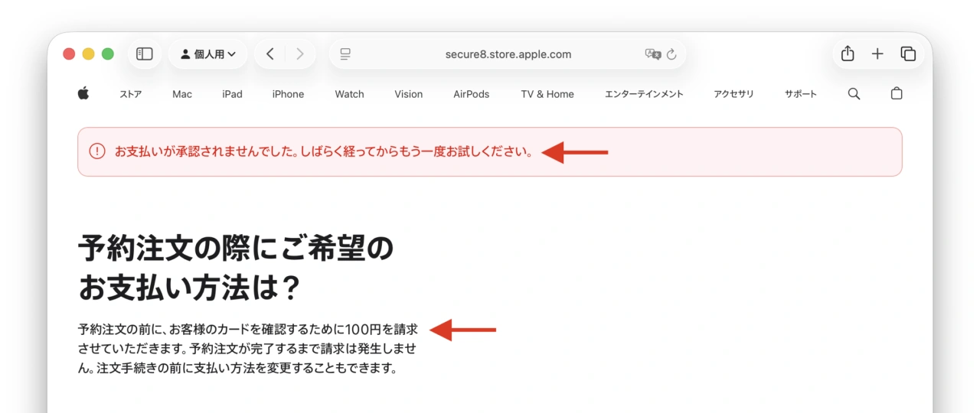Screen dimensions: 980x413
Task: Click the translate page icon
Action: coord(652,54)
